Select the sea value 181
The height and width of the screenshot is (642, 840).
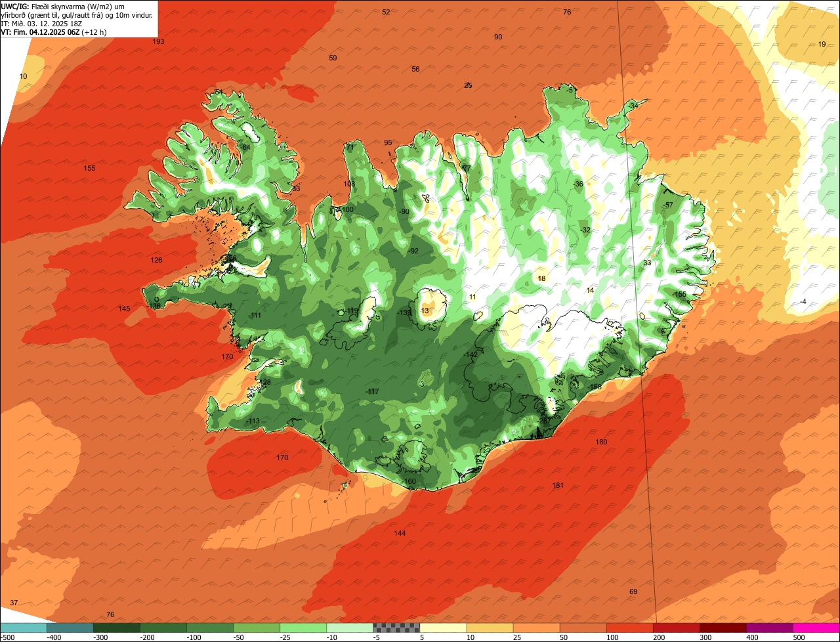(x=558, y=485)
